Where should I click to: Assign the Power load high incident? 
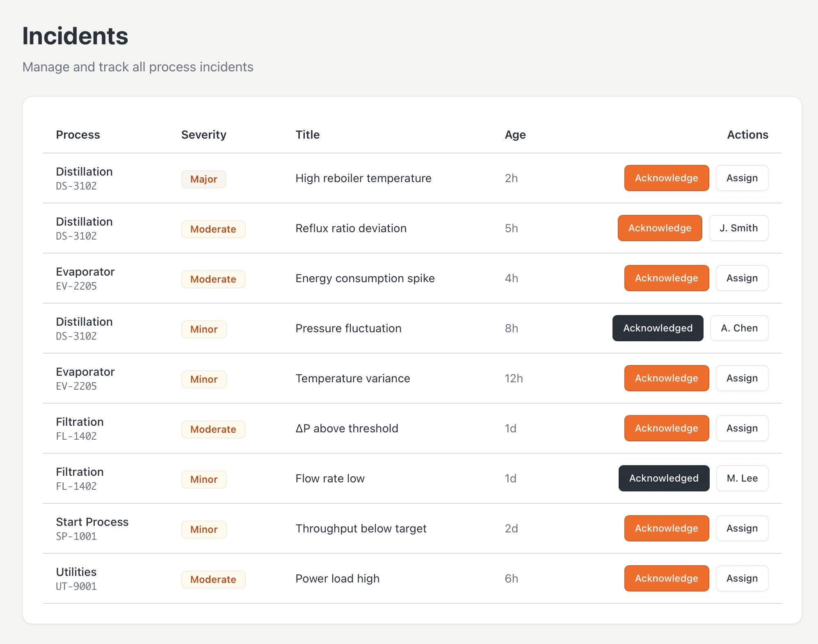(x=742, y=578)
